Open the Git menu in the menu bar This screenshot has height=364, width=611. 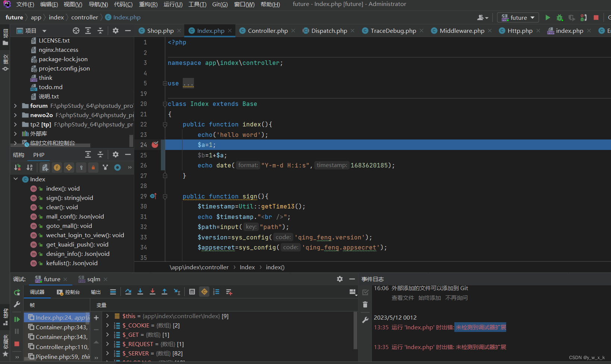click(x=220, y=4)
